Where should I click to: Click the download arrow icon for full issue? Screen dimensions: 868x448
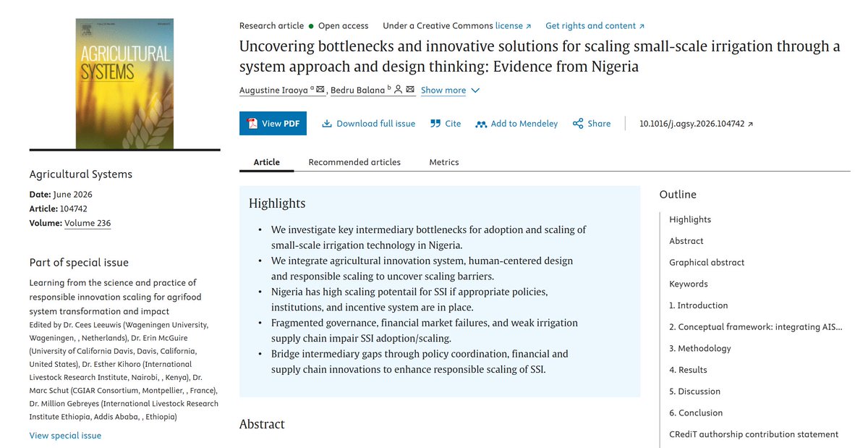(327, 124)
